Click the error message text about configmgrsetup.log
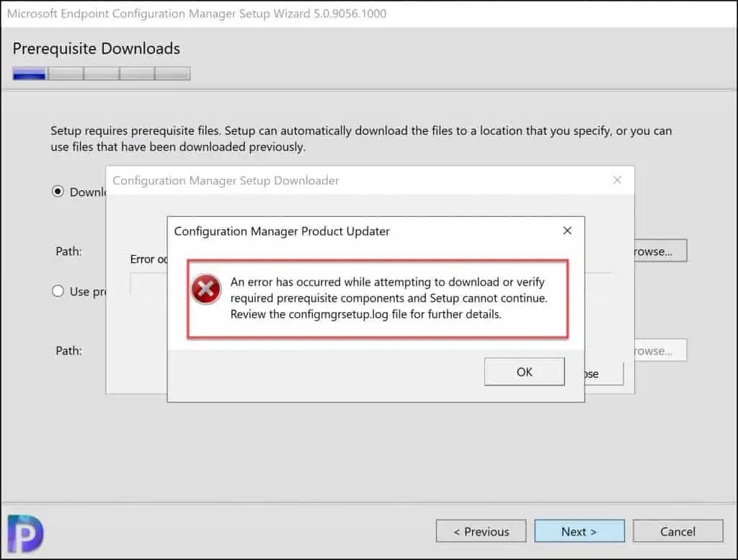 388,298
